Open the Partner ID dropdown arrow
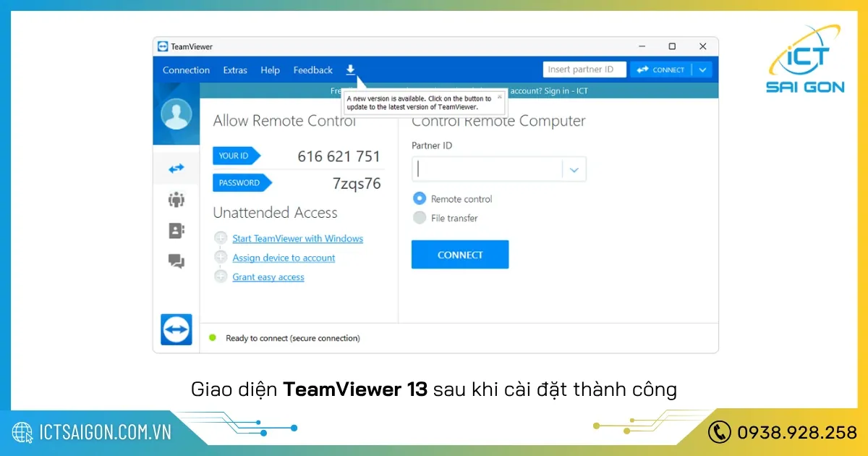 [x=574, y=169]
